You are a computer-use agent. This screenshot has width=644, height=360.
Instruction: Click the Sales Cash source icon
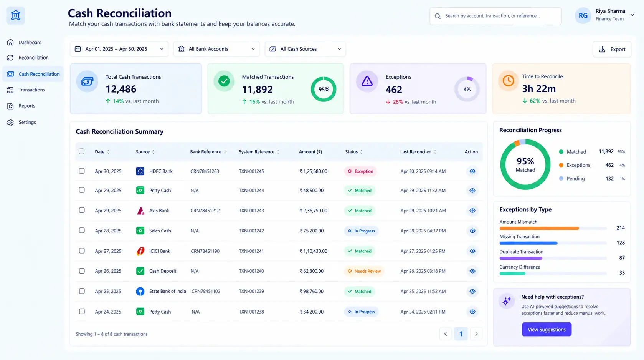pyautogui.click(x=140, y=231)
